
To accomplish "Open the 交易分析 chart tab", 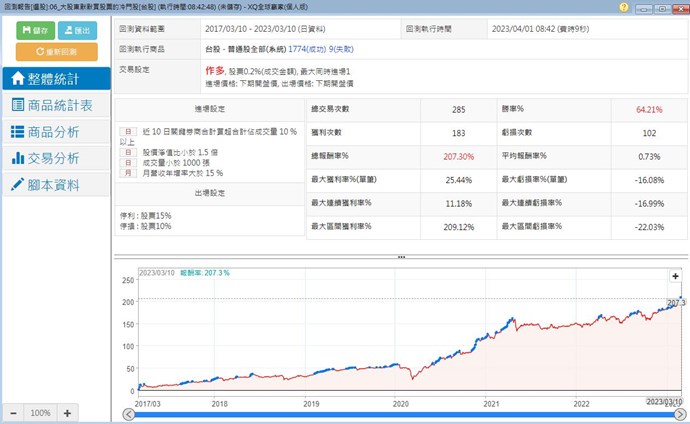I will (55, 158).
